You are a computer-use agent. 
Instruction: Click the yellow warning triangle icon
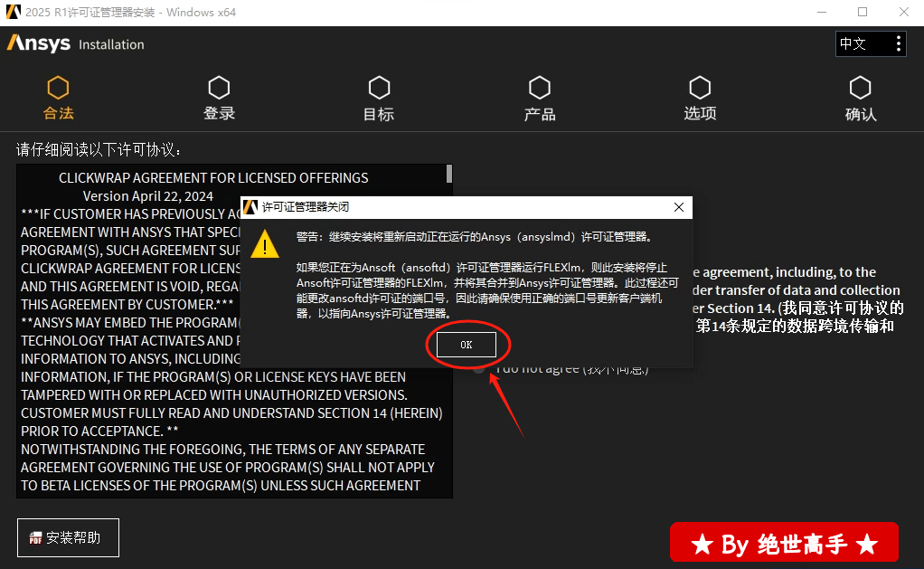pyautogui.click(x=264, y=243)
